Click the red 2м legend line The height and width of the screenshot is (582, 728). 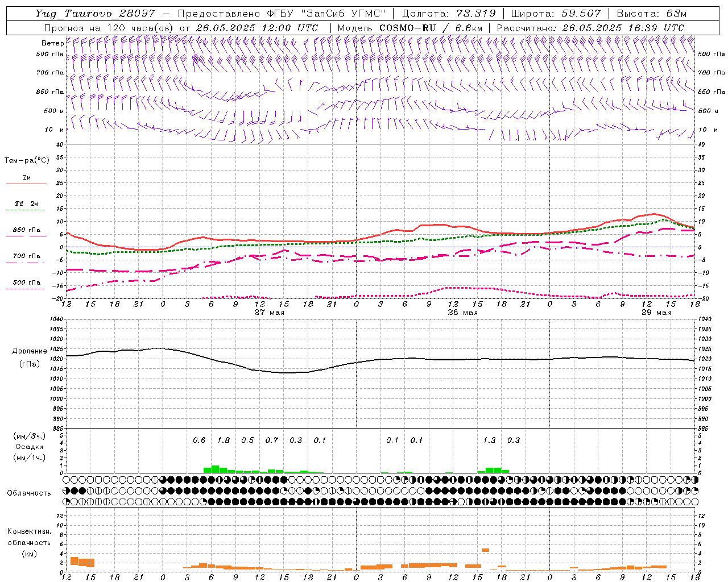point(26,184)
